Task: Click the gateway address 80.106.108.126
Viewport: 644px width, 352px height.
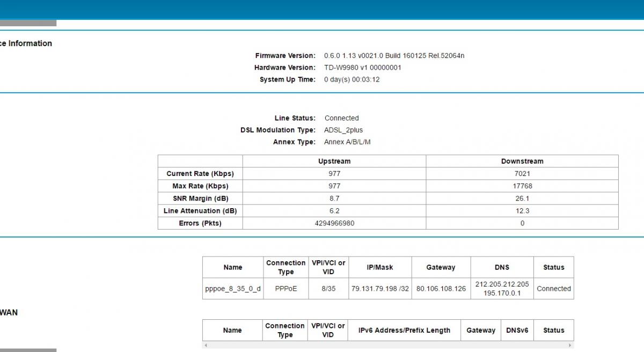Action: (441, 289)
